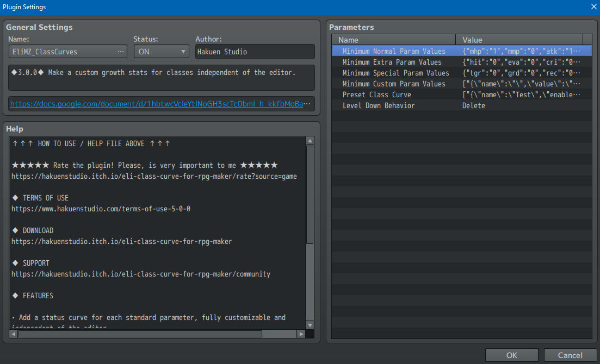Click the help vertical scrollbar thumb
The height and width of the screenshot is (364, 600).
click(x=310, y=194)
